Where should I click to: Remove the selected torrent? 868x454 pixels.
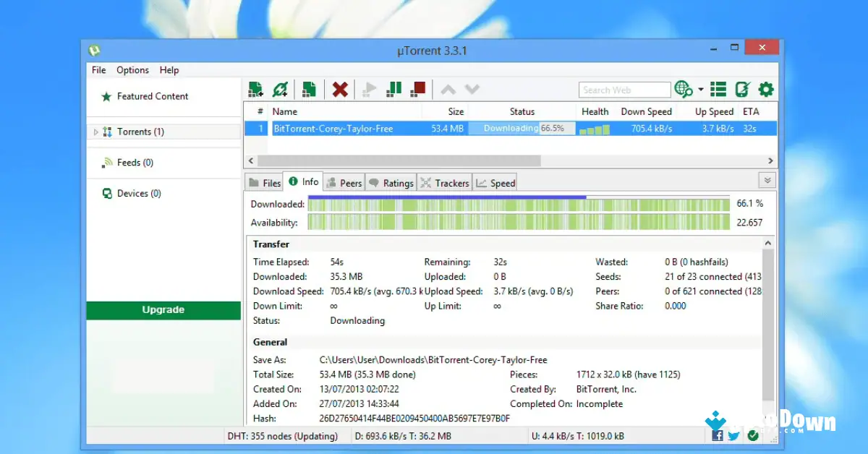(340, 88)
